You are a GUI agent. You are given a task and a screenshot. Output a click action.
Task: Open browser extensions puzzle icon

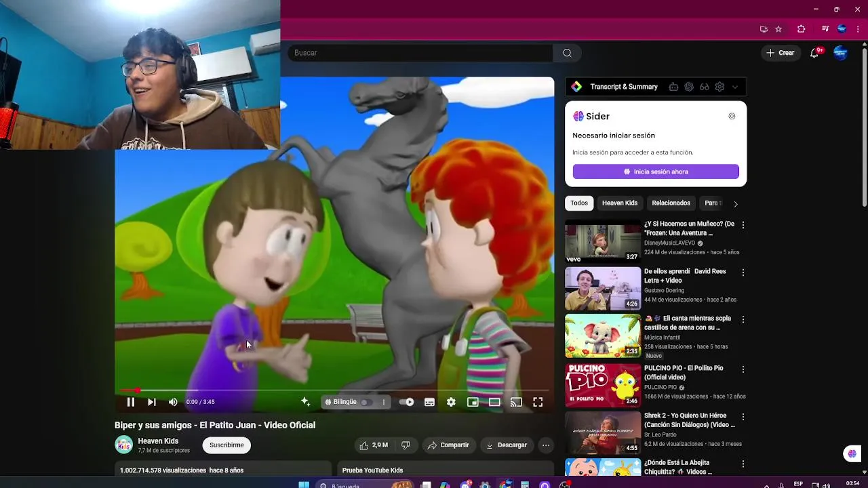point(801,29)
